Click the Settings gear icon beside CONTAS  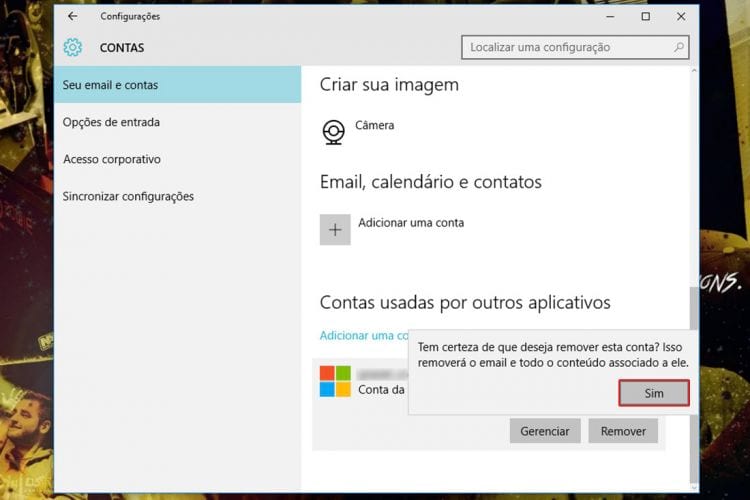[x=73, y=47]
